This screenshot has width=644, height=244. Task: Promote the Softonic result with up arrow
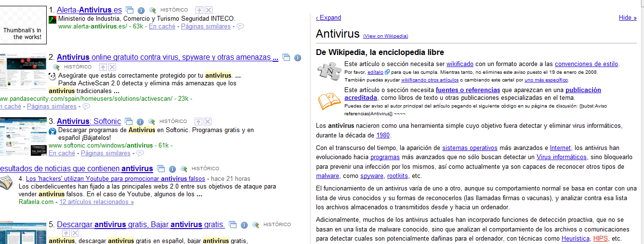point(199,122)
